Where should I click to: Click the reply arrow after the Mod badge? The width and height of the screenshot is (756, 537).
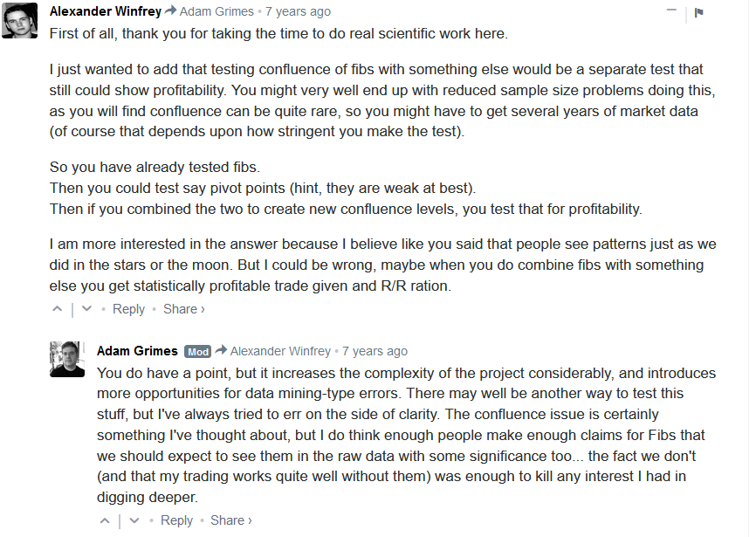221,351
